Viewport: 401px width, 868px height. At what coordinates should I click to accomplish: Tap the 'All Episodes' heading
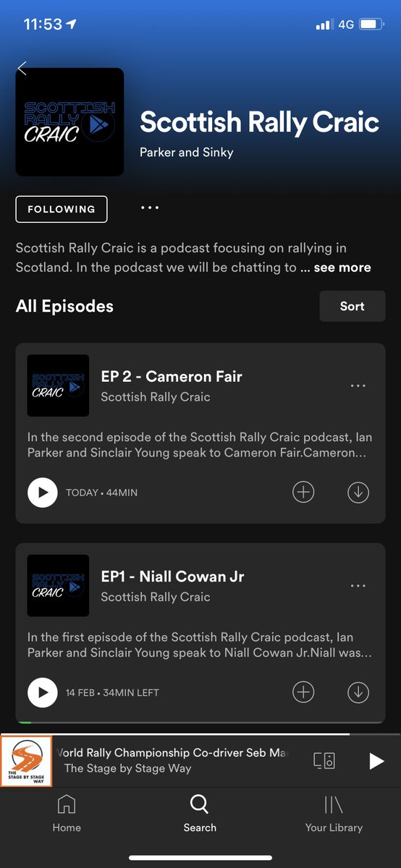click(64, 306)
